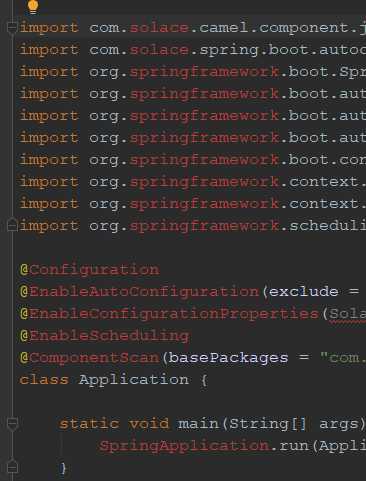Click the @EnableAutoConfiguration annotation
This screenshot has height=481, width=366.
pyautogui.click(x=139, y=292)
